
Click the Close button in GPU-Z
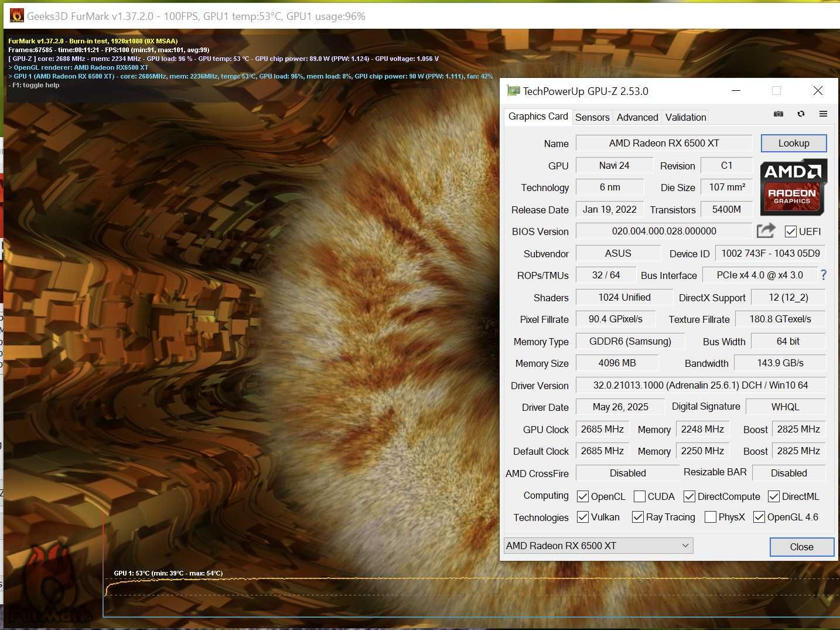[801, 547]
